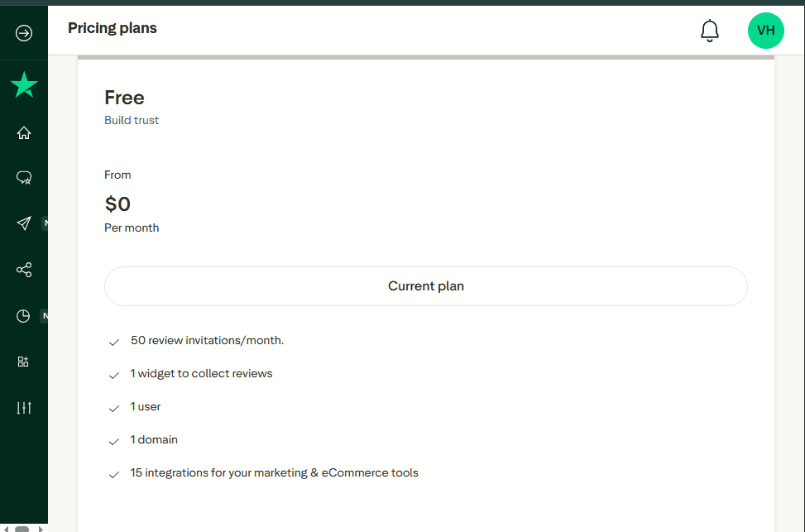Open the settings sliders icon
The width and height of the screenshot is (805, 532).
pos(24,408)
